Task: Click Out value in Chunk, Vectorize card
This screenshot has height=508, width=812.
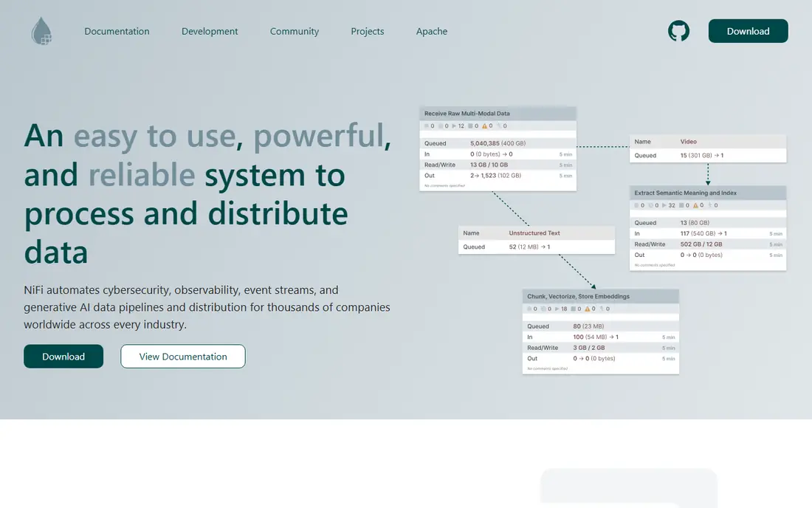Action: 594,358
